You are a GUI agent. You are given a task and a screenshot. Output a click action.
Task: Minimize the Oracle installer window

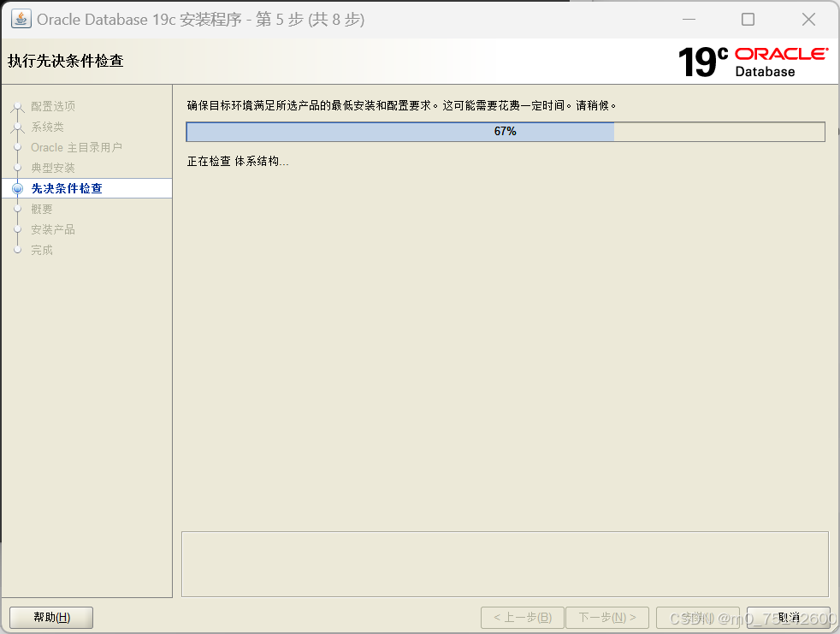click(x=689, y=20)
